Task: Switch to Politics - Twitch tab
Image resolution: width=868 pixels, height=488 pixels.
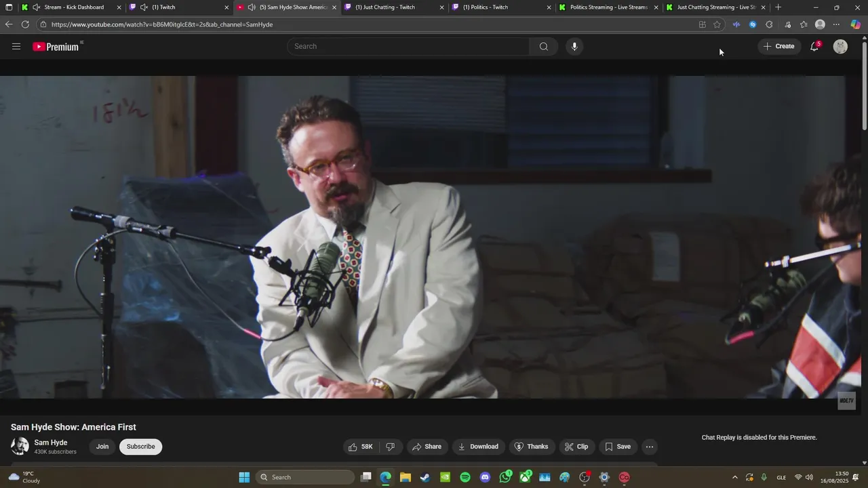Action: tap(500, 7)
